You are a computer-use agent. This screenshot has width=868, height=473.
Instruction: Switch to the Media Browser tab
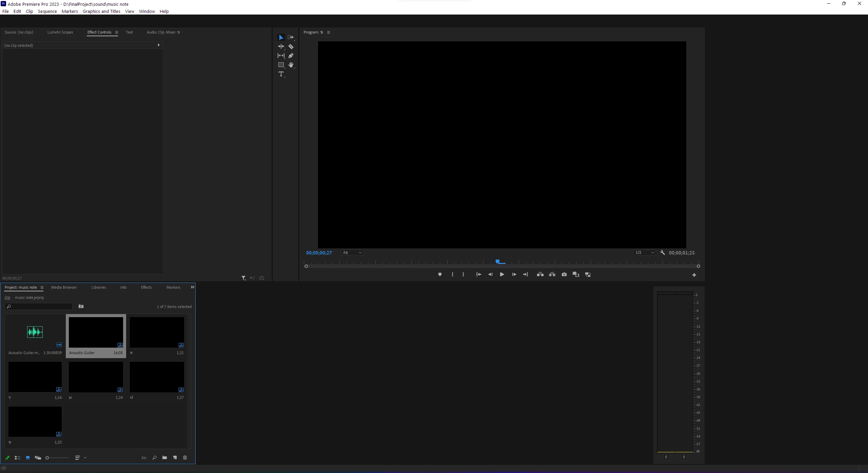64,287
